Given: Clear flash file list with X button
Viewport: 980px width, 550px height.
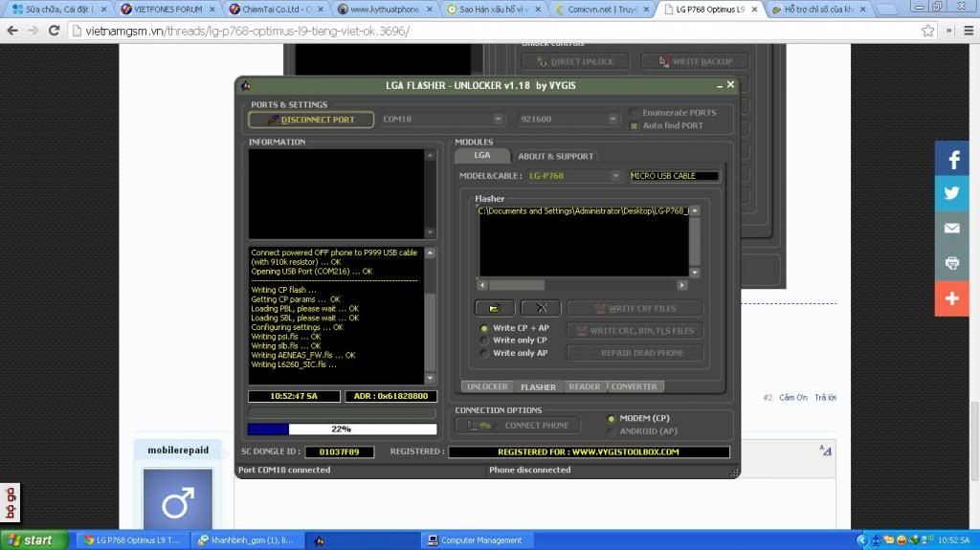Looking at the screenshot, I should click(x=542, y=308).
